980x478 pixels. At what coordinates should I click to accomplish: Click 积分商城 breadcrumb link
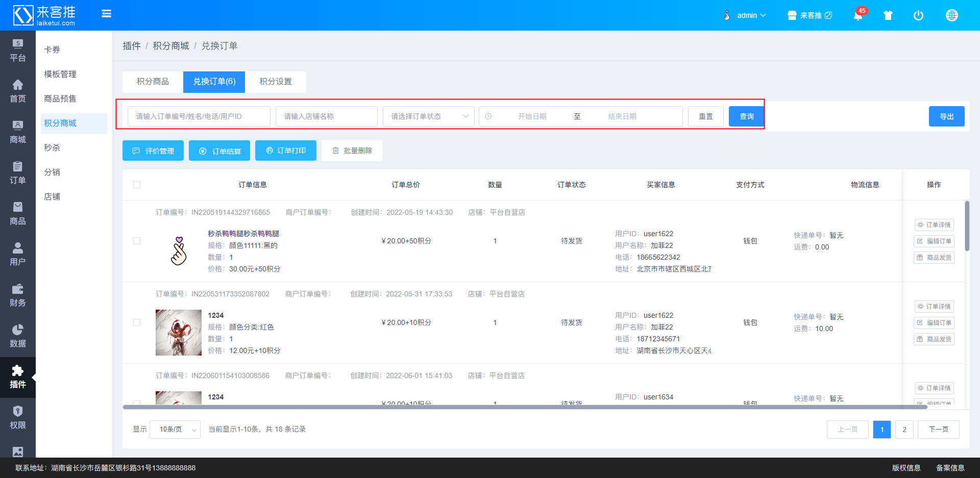(171, 46)
